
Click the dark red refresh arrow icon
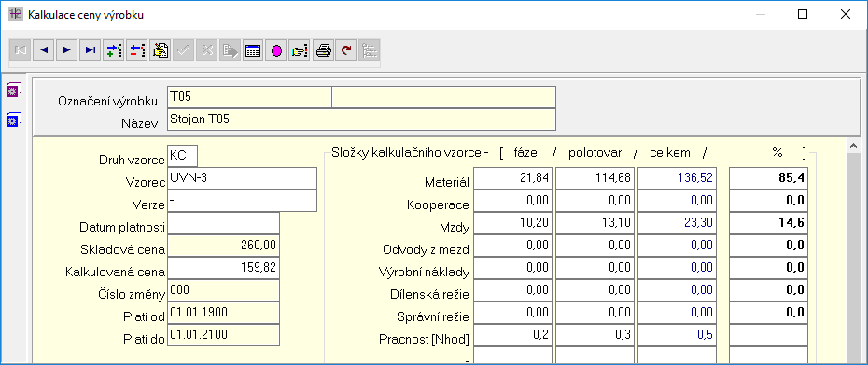pos(346,51)
